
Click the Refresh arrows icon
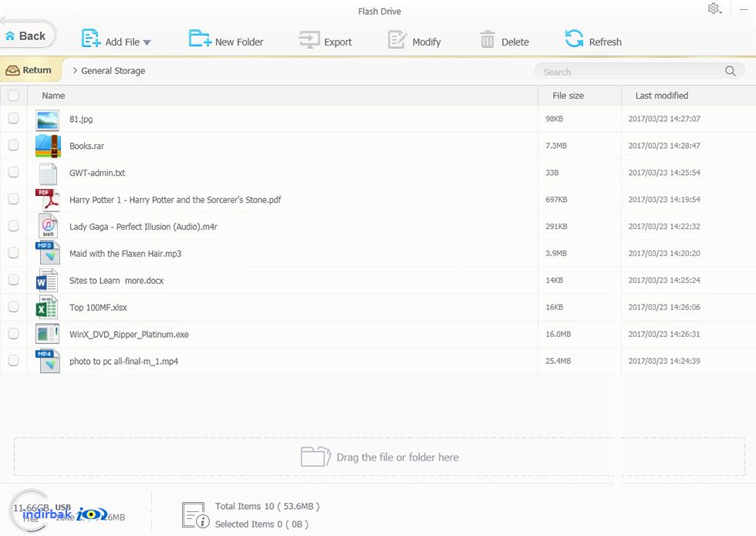click(x=574, y=39)
